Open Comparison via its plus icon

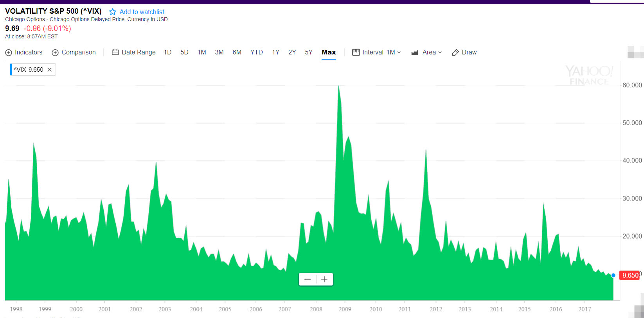pyautogui.click(x=55, y=52)
